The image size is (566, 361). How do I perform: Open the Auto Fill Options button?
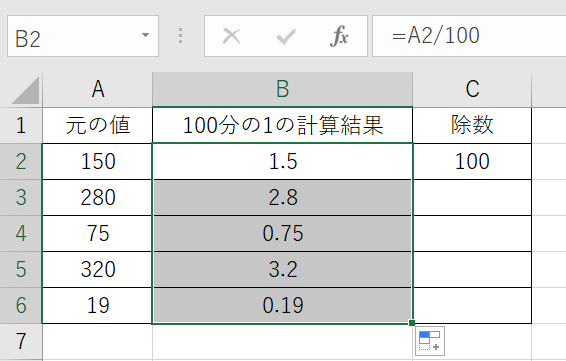[430, 341]
